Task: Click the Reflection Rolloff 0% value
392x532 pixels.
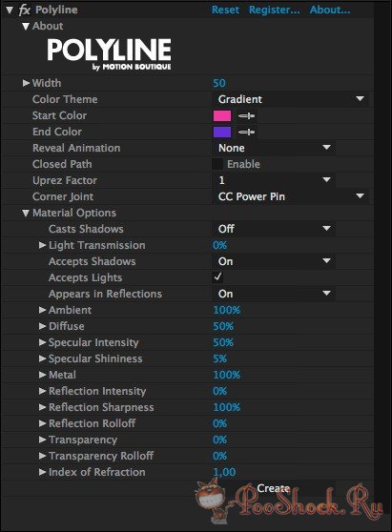Action: click(220, 423)
